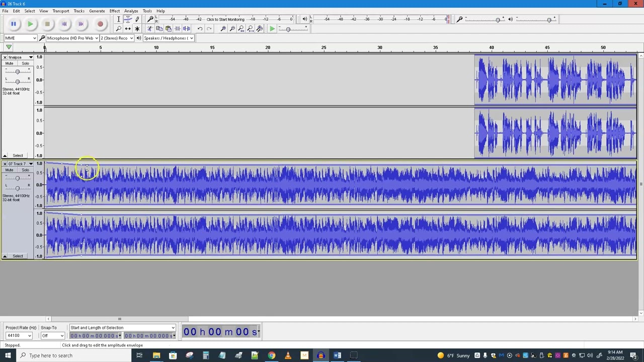The height and width of the screenshot is (362, 644).
Task: Select the Time Shift tool
Action: [128, 29]
